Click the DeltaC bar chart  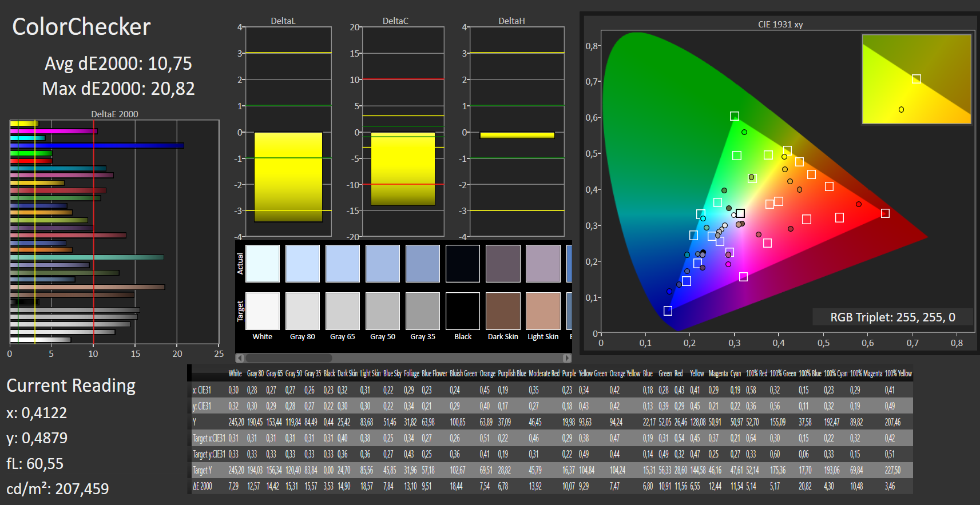(403, 132)
